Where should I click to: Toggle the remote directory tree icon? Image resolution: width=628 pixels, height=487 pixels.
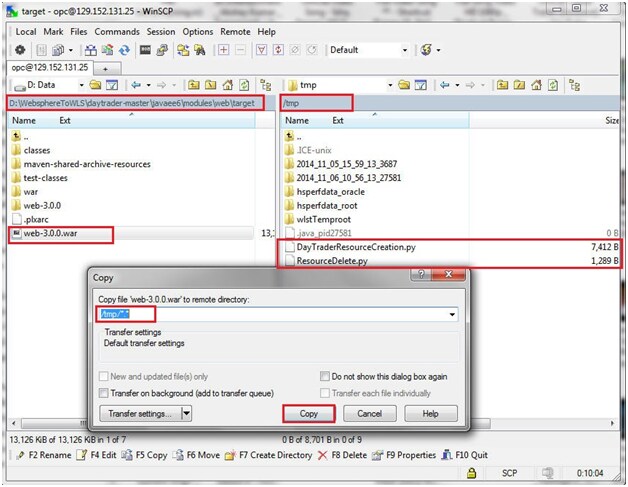(575, 85)
